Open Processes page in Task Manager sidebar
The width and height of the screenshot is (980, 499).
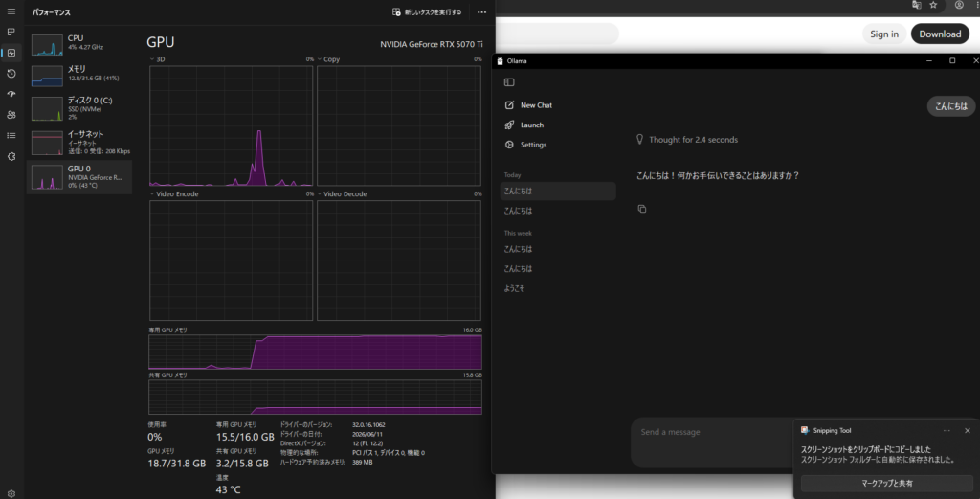tap(11, 32)
